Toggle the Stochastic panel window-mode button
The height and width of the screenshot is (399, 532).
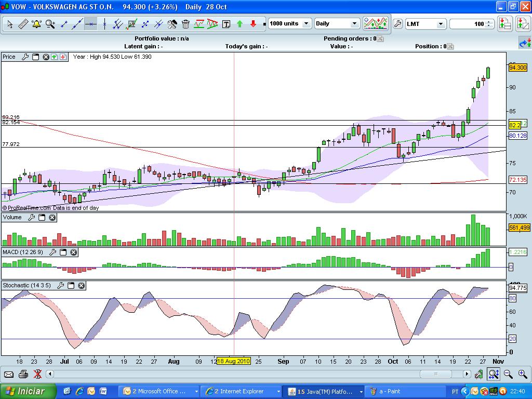click(x=71, y=286)
